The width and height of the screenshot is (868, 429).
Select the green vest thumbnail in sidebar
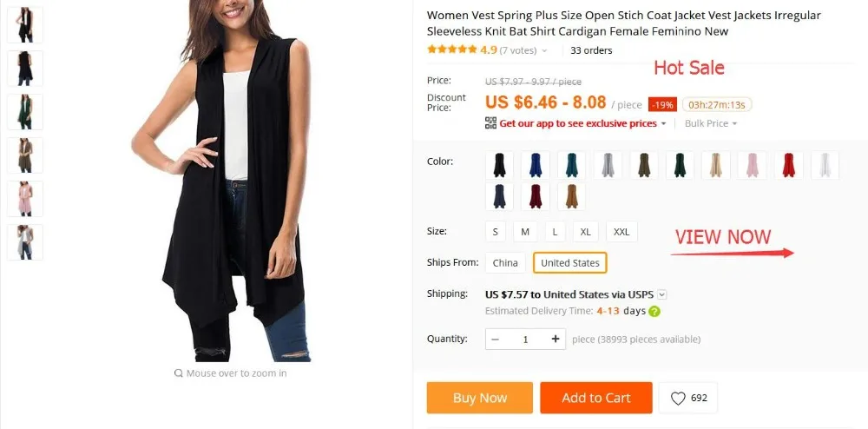click(25, 112)
